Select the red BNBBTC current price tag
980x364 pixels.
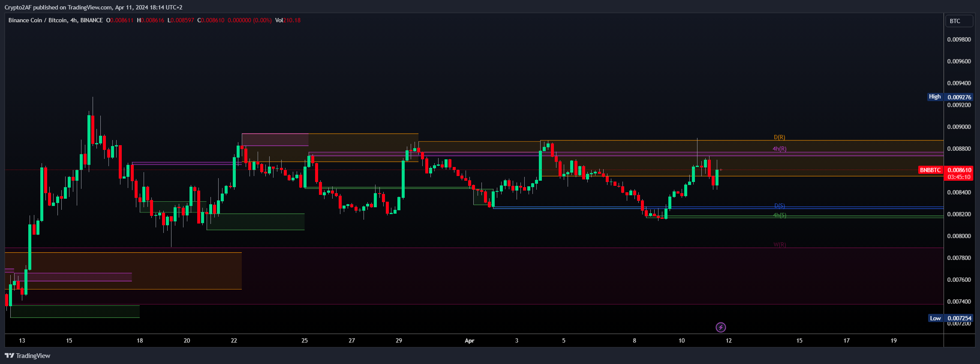tap(930, 170)
